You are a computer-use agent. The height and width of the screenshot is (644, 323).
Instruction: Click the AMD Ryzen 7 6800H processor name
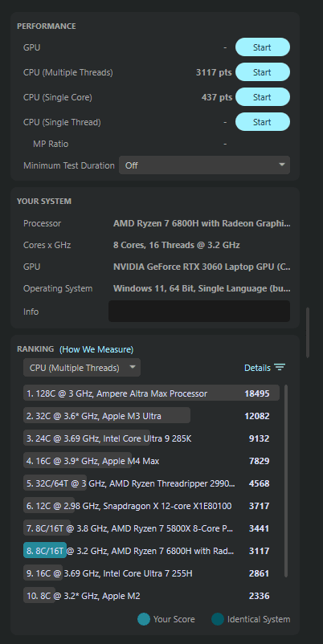click(x=202, y=223)
